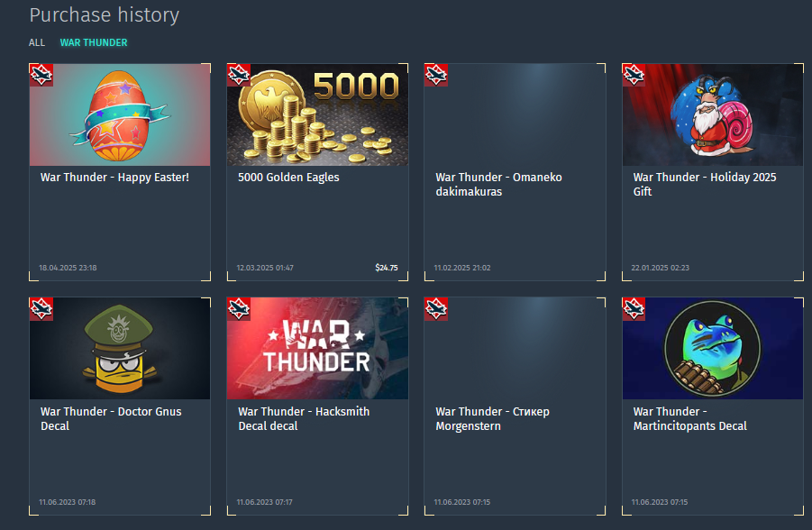Screen dimensions: 812x530
Task: Click the plane badge on Omaneko dakimakuras card
Action: tap(436, 75)
